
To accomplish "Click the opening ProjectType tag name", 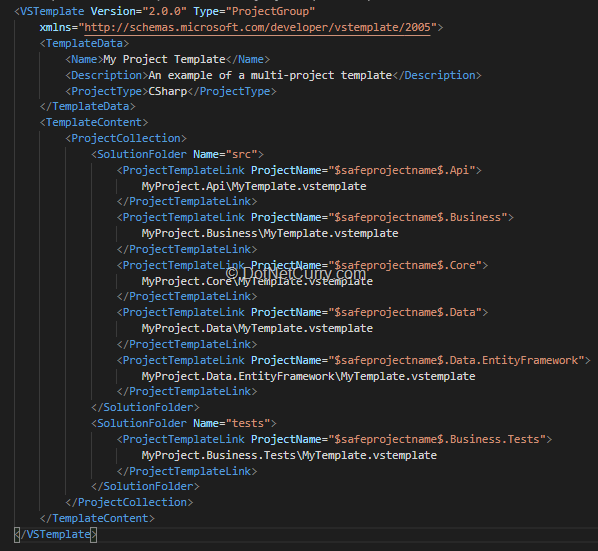I will pos(106,92).
